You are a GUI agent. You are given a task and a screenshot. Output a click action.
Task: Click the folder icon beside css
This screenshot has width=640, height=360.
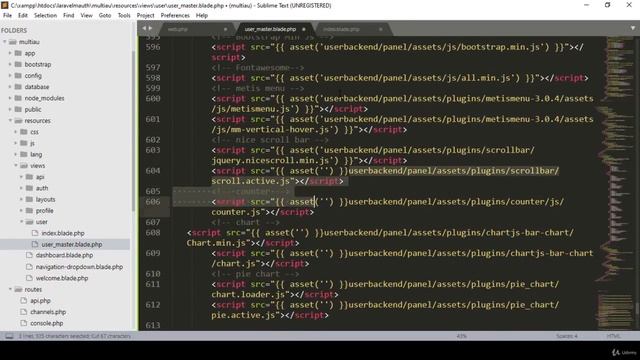click(x=24, y=132)
